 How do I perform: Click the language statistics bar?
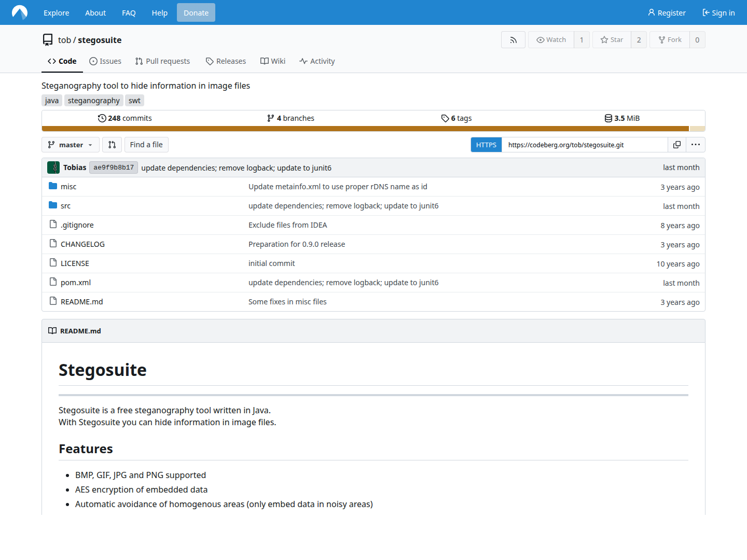[x=374, y=129]
